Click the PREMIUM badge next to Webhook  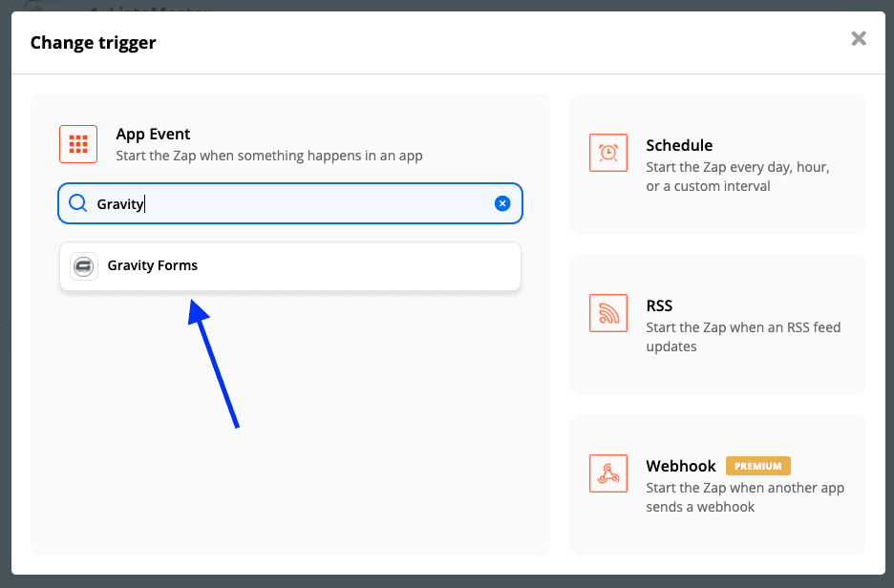pyautogui.click(x=757, y=466)
